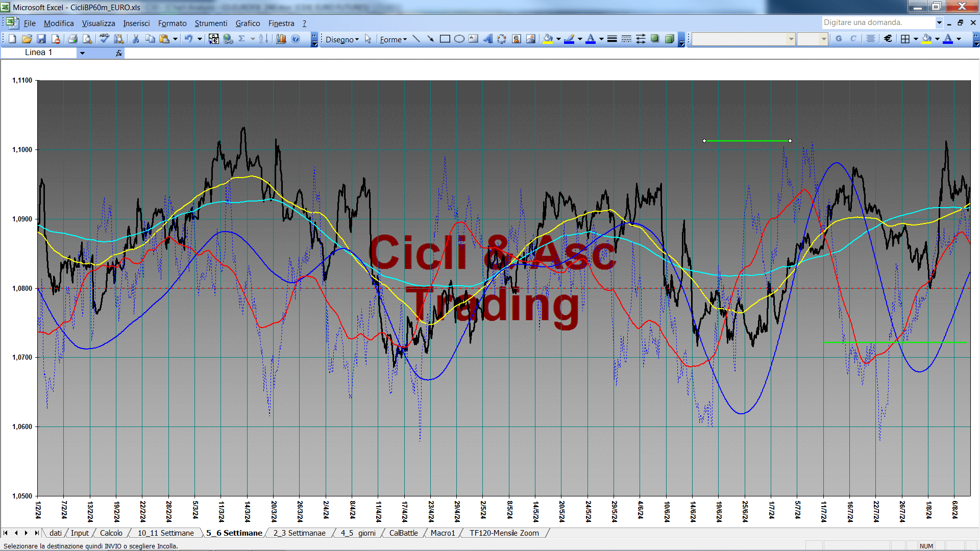
Task: Expand the Undo history dropdown arrow
Action: point(200,39)
